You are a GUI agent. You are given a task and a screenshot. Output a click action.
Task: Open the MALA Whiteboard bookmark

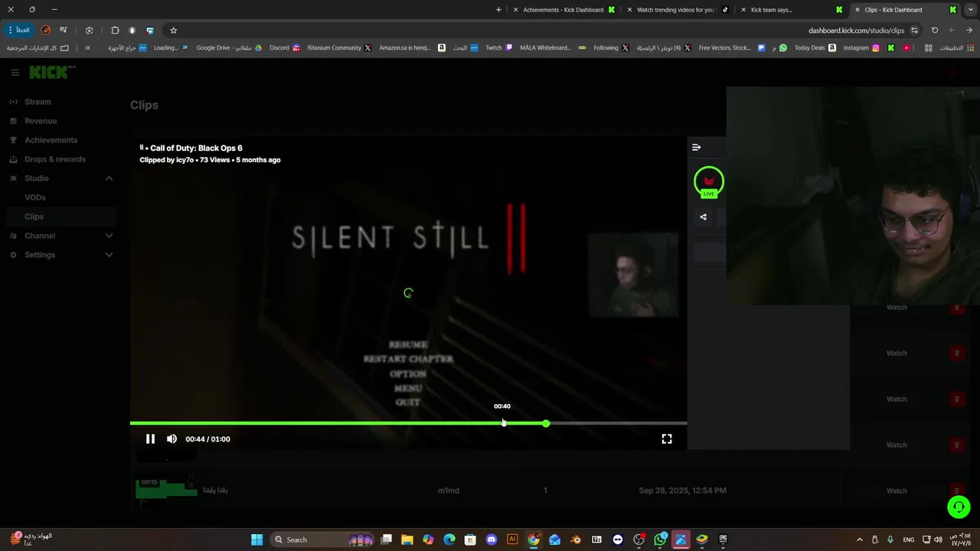[x=553, y=47]
